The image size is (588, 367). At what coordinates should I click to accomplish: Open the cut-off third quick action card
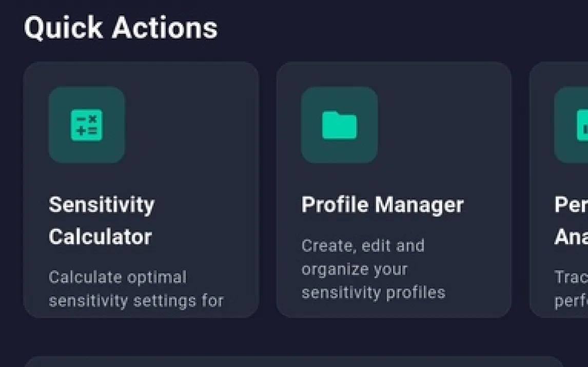pyautogui.click(x=559, y=190)
